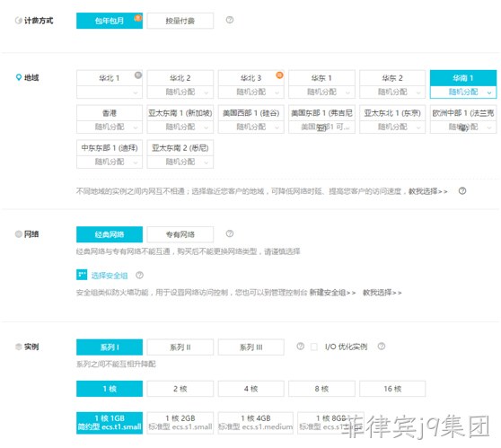Click 选择安全组 link text
The image size is (501, 448).
tap(110, 276)
